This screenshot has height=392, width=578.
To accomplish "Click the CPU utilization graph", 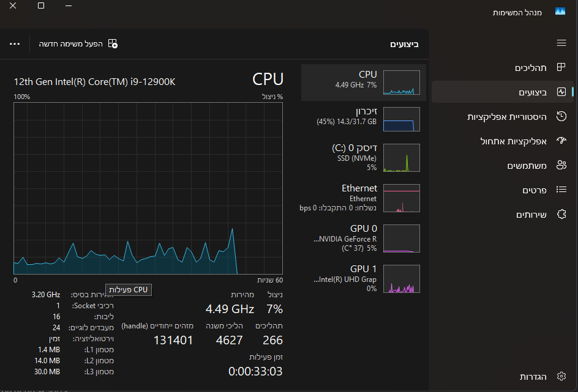I will [x=148, y=188].
